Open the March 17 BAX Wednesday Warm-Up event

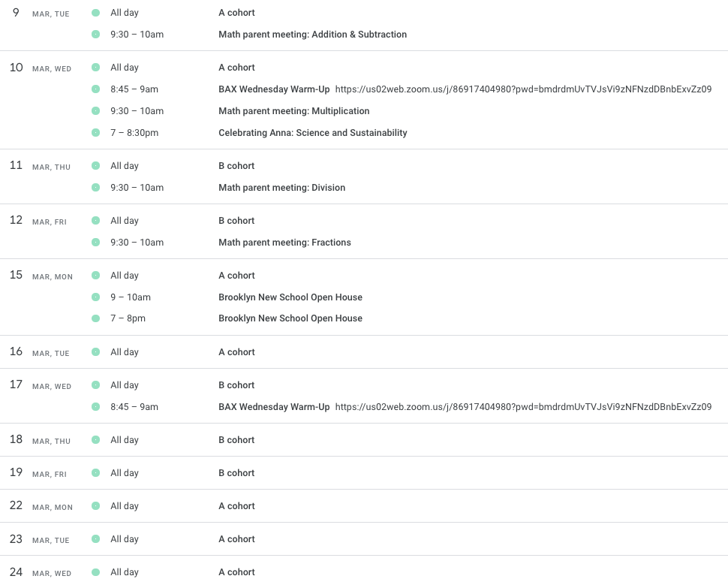(x=274, y=407)
